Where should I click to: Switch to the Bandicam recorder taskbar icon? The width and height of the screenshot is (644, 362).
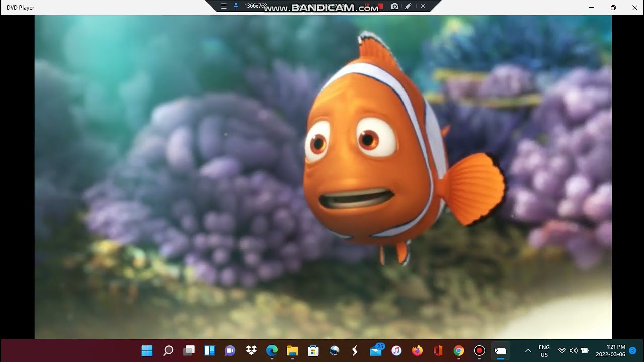pos(479,351)
